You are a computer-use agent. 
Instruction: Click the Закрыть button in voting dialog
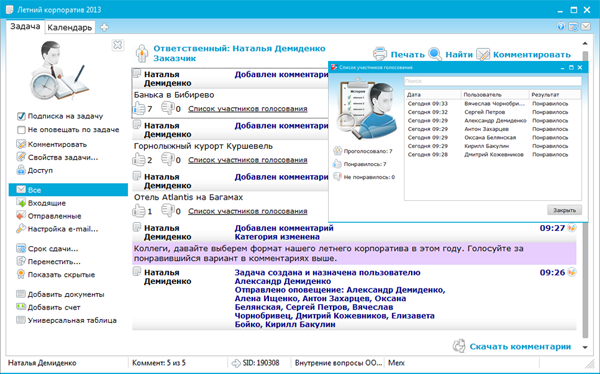point(564,210)
